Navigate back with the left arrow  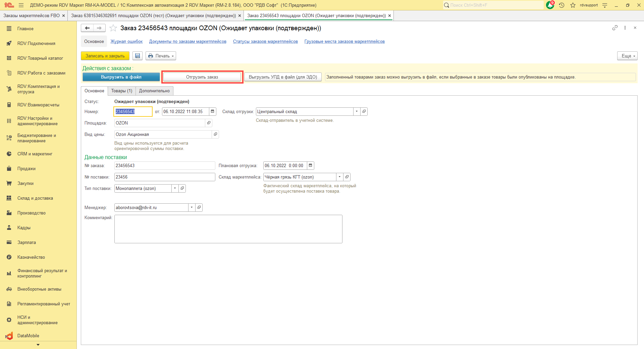click(x=87, y=28)
